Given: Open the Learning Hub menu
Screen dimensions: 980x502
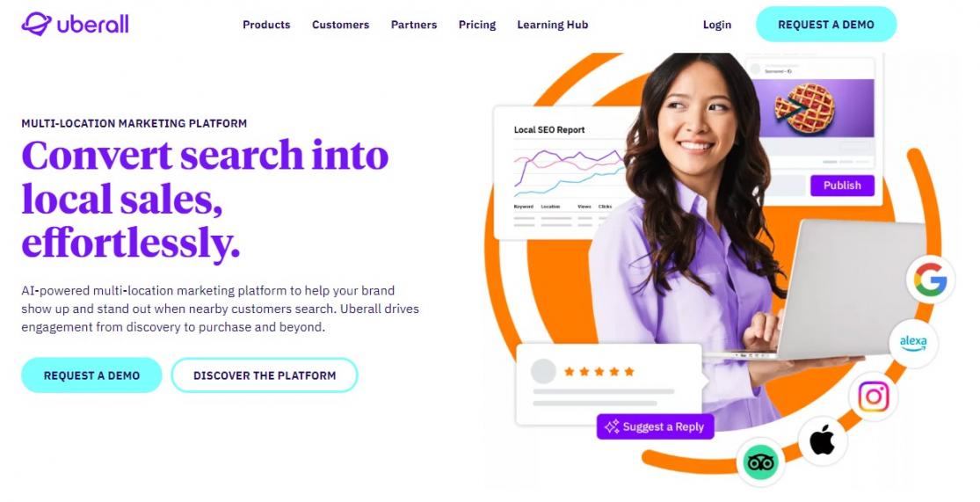Looking at the screenshot, I should point(553,25).
